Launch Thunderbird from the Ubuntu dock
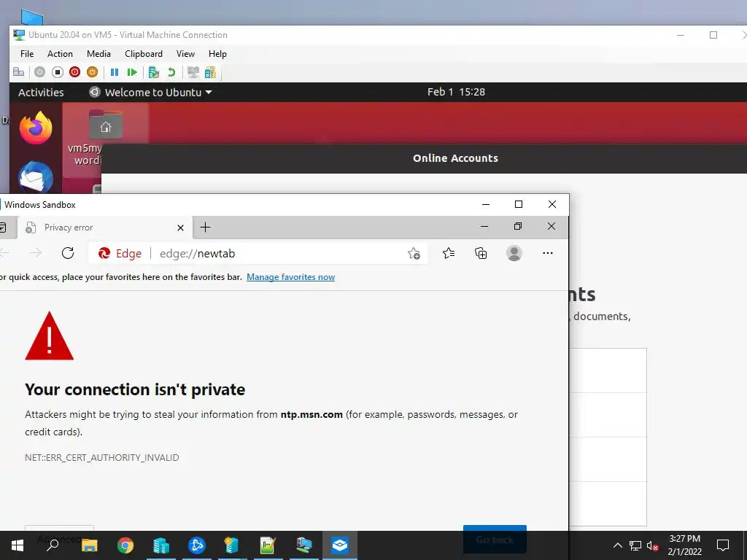This screenshot has height=560, width=747. click(36, 176)
